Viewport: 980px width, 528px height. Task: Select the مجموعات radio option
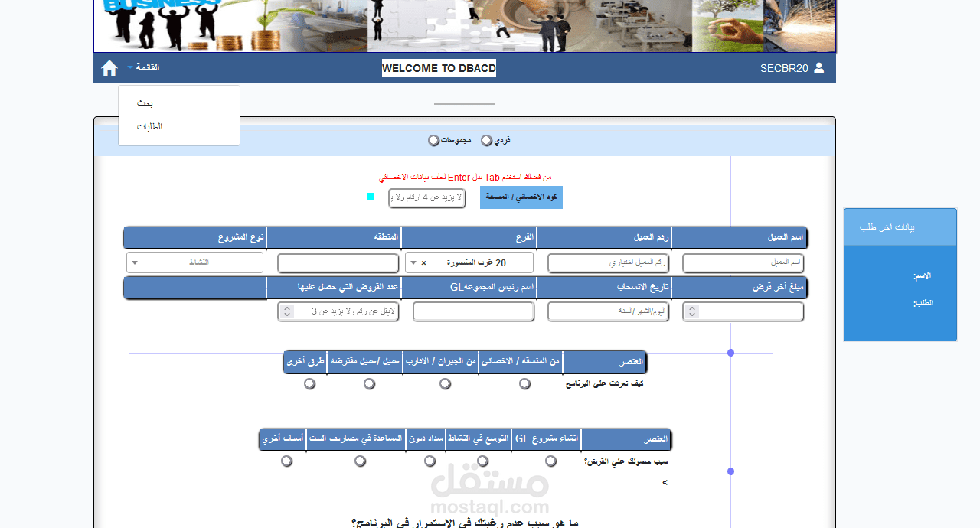[433, 141]
